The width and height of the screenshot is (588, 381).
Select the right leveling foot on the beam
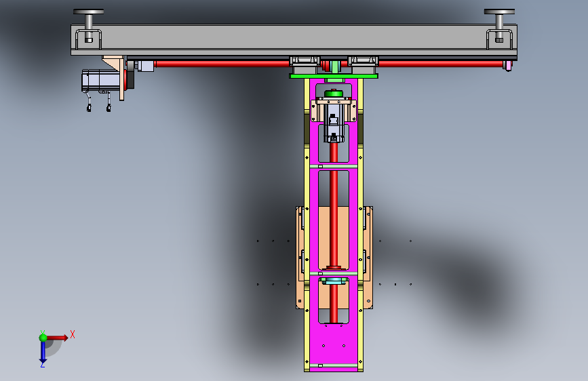point(499,25)
